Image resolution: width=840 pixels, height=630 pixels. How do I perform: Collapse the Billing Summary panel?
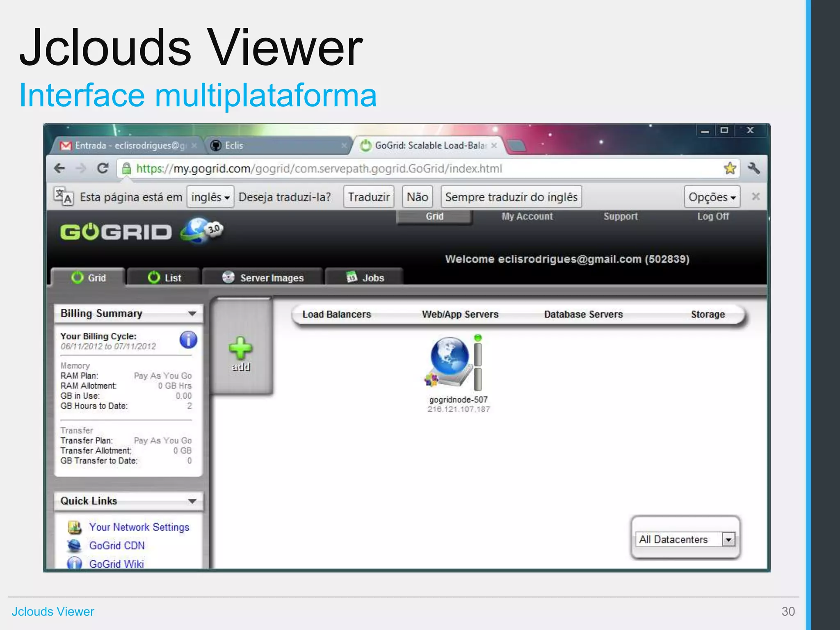[x=192, y=314]
